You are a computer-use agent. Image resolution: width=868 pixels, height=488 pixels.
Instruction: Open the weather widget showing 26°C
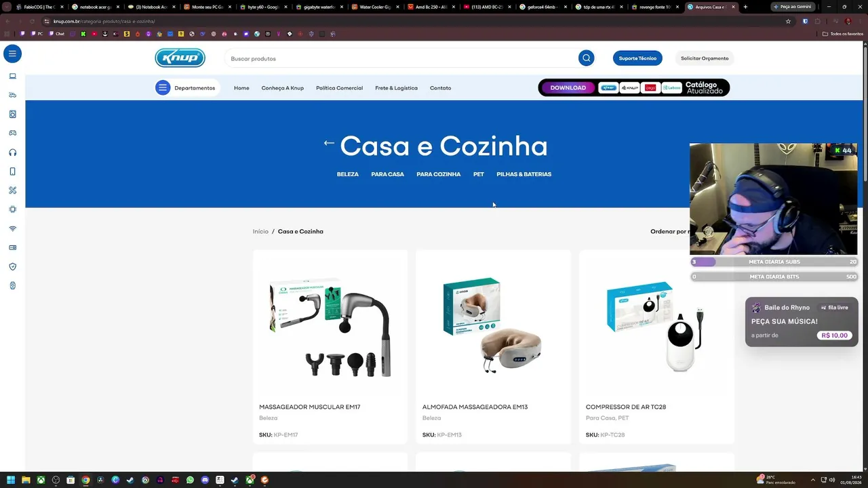pos(776,480)
